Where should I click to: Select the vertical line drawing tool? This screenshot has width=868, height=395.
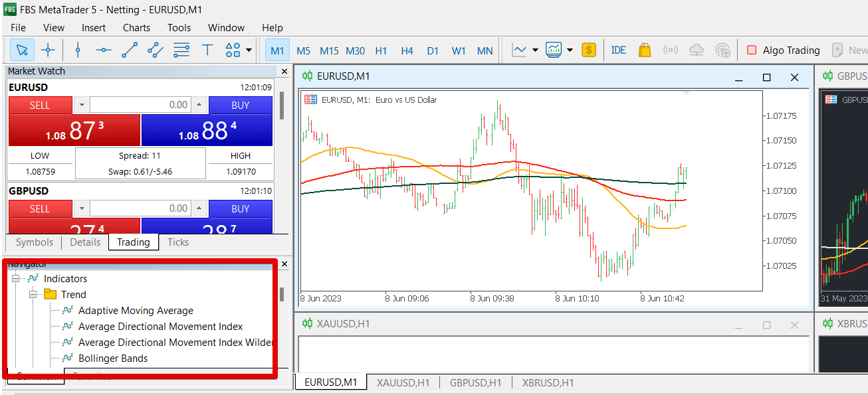point(78,50)
